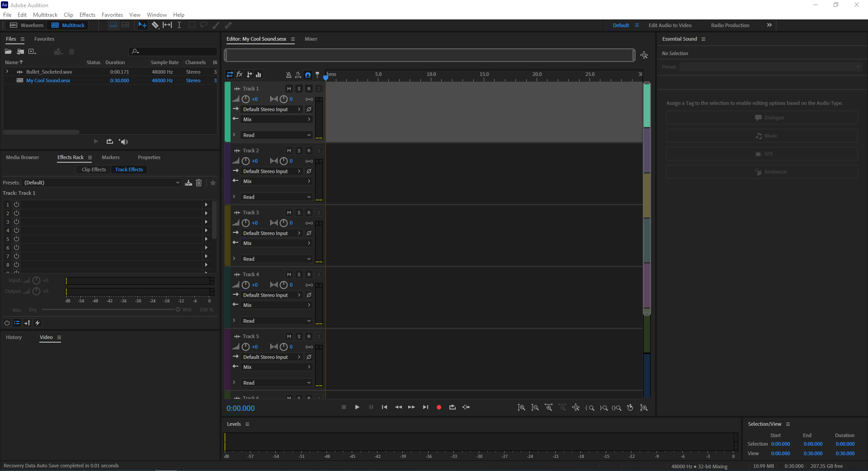Open workspace overflow double-chevron menu
This screenshot has width=868, height=471.
(x=769, y=25)
